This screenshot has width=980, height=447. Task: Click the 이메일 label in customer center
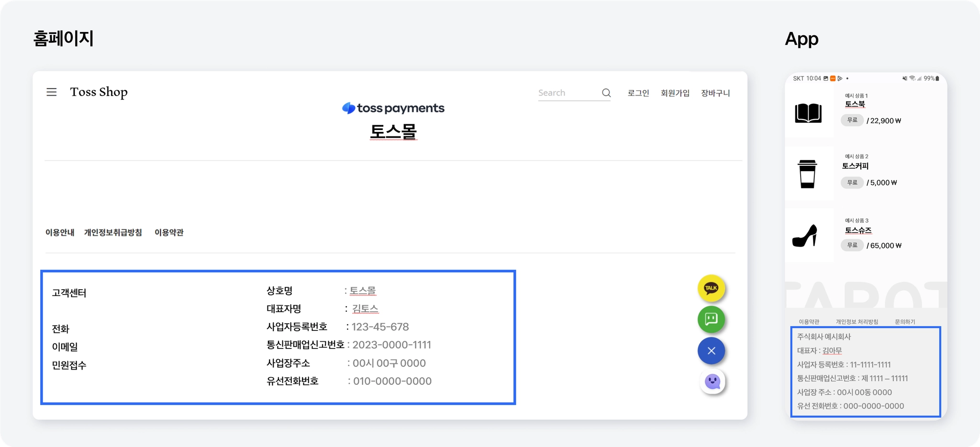click(65, 347)
